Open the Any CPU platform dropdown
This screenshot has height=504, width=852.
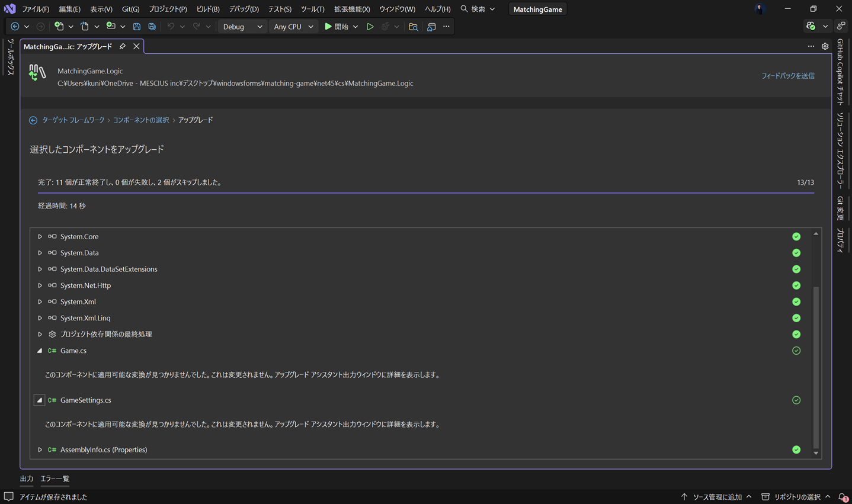tap(293, 27)
